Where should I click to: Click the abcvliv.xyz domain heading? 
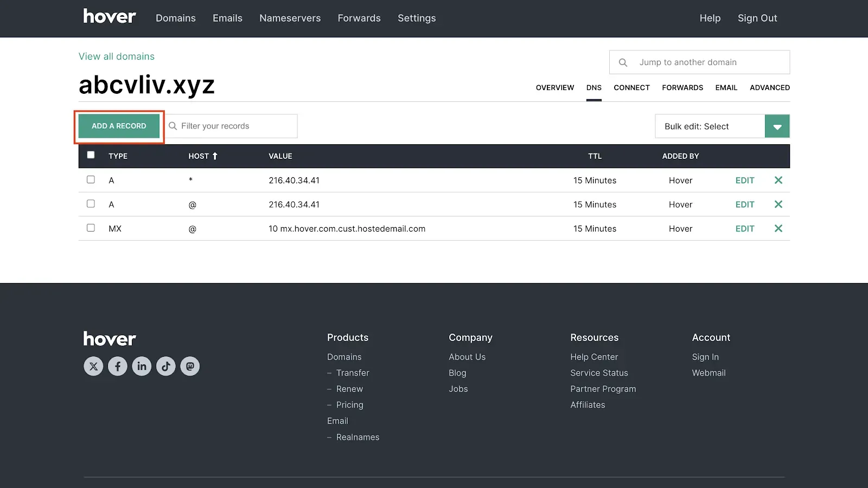pyautogui.click(x=146, y=85)
